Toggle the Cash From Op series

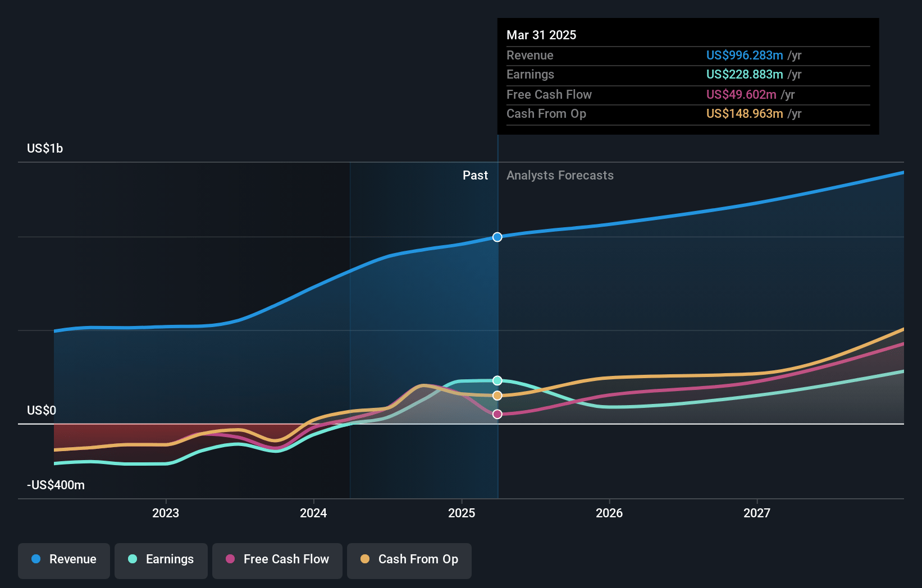click(x=409, y=561)
